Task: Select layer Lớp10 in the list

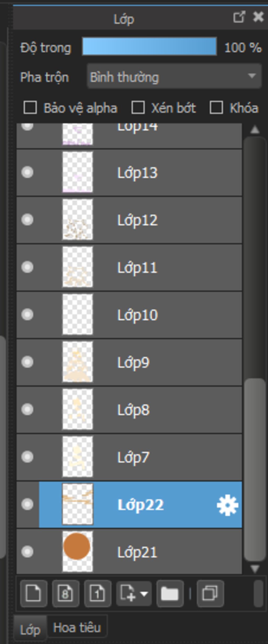Action: point(137,315)
